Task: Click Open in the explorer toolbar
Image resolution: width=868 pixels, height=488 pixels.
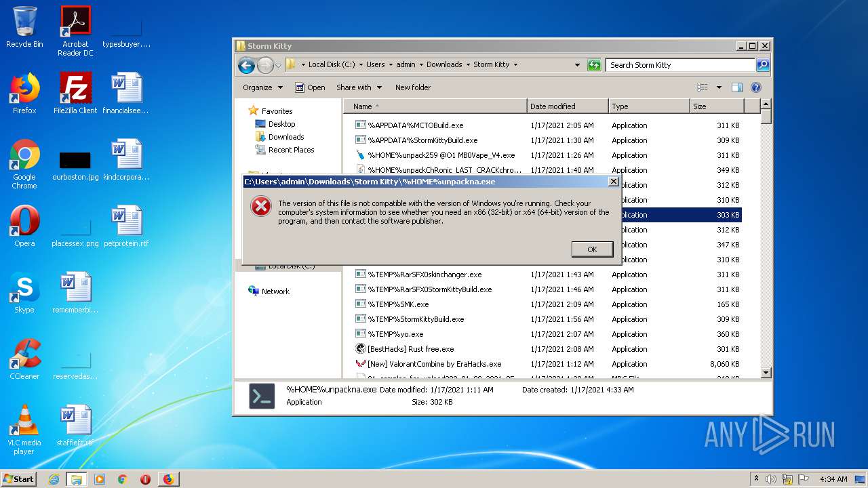Action: click(310, 87)
